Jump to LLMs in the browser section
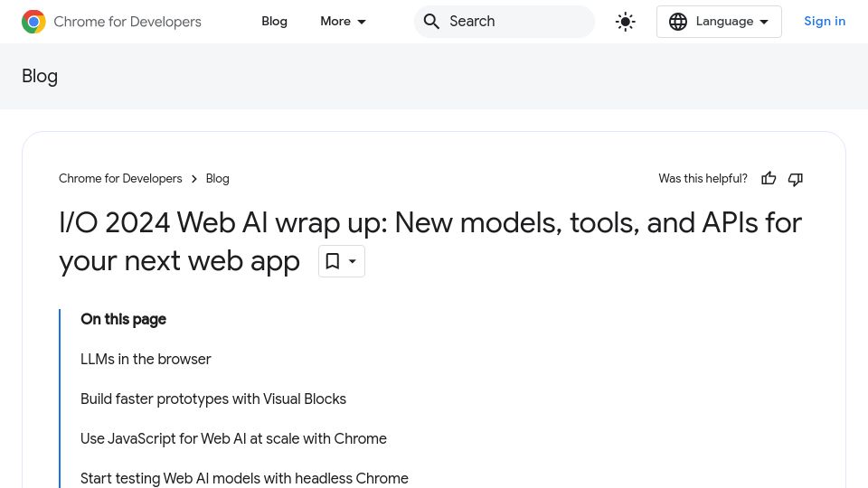868x488 pixels. click(x=146, y=359)
